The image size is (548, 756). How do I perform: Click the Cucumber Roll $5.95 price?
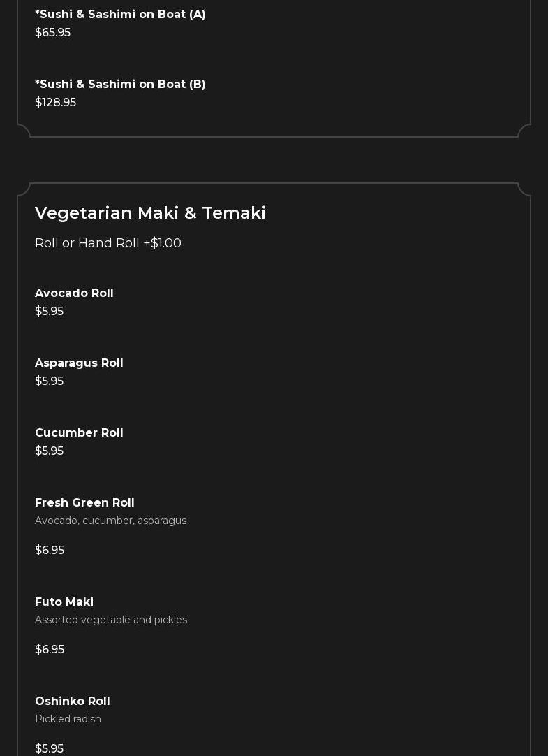(50, 451)
